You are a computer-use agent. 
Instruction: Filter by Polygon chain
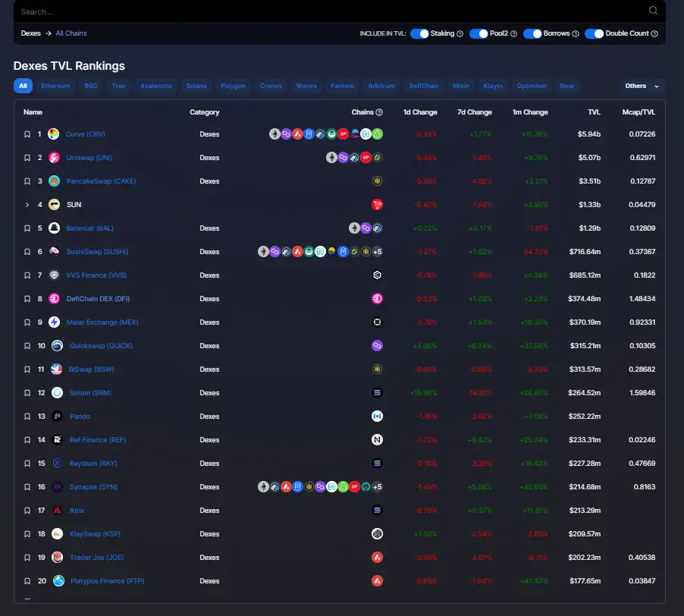(233, 86)
